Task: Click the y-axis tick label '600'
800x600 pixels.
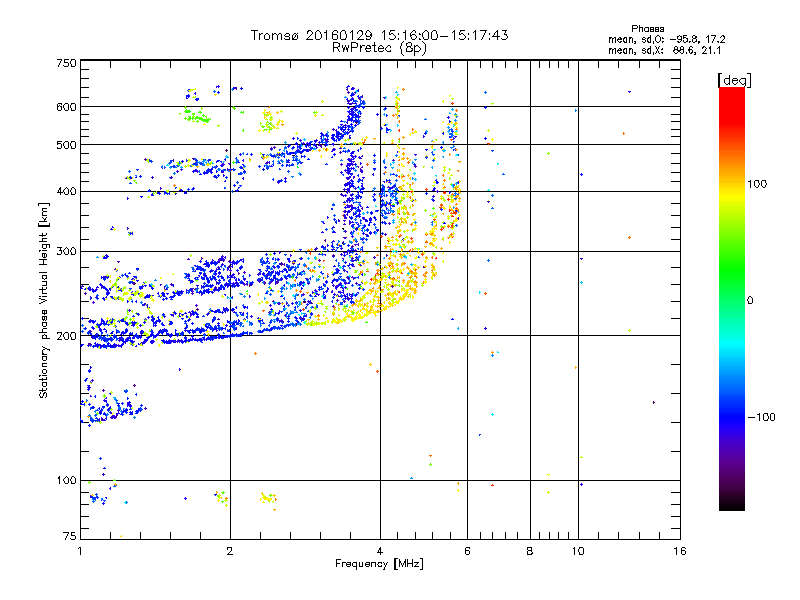Action: click(66, 107)
